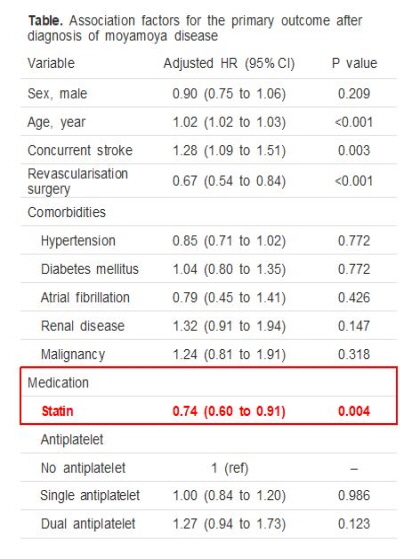Click the Adjusted HR (95% CI) header
This screenshot has width=420, height=559.
coord(229,63)
